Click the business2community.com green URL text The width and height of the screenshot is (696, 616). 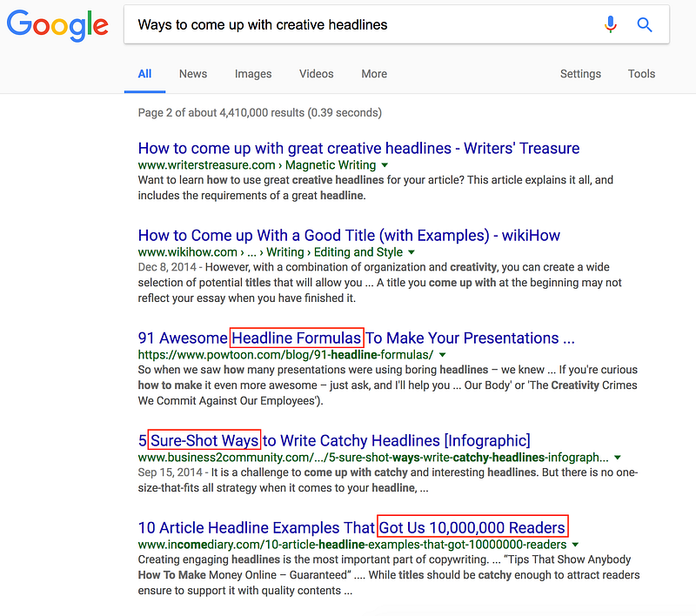tap(373, 458)
